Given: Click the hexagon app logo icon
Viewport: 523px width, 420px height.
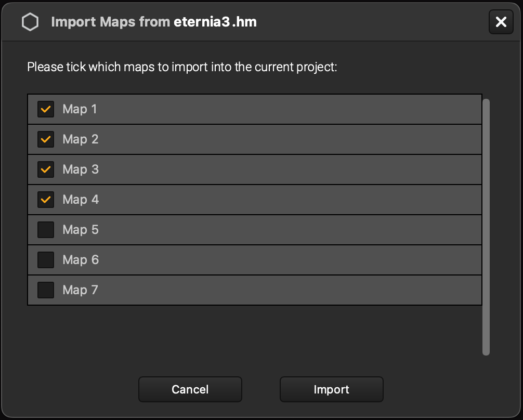Looking at the screenshot, I should pyautogui.click(x=30, y=22).
